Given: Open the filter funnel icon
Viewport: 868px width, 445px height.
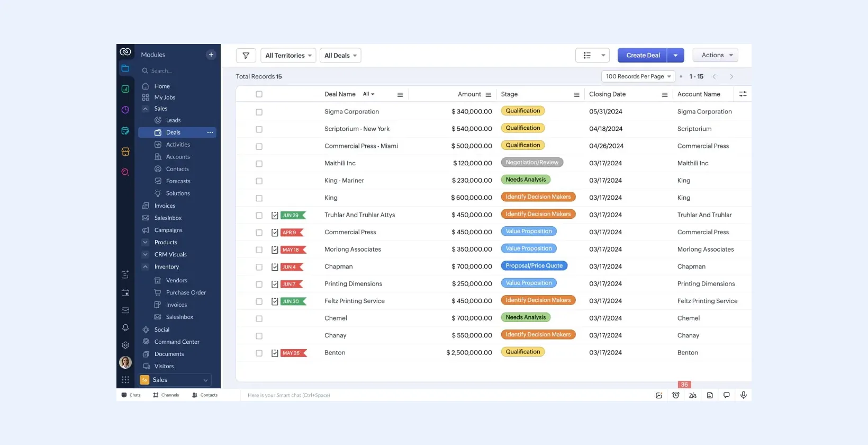Looking at the screenshot, I should 246,56.
